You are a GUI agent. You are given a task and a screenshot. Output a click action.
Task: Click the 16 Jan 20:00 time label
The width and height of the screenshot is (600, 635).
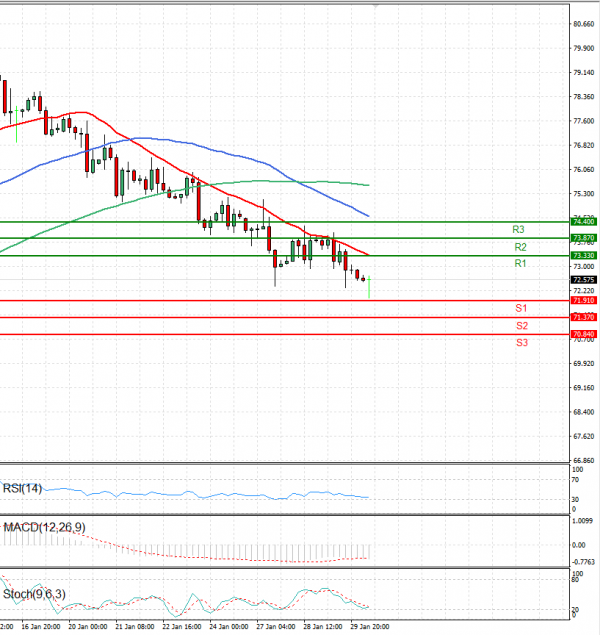click(40, 627)
